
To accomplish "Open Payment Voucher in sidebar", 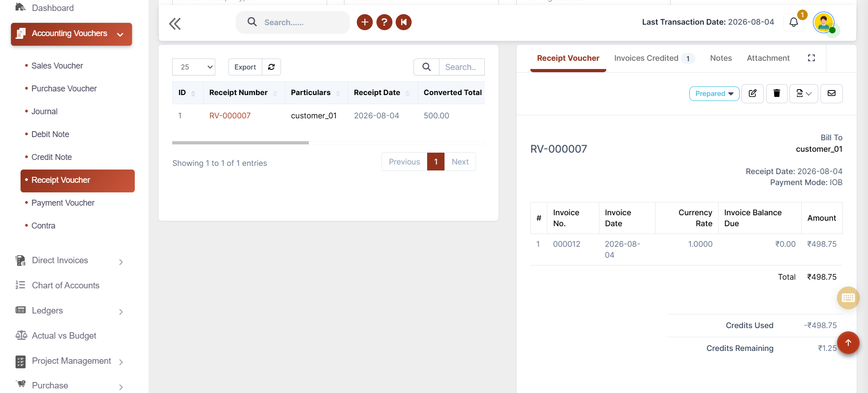I will pos(63,203).
